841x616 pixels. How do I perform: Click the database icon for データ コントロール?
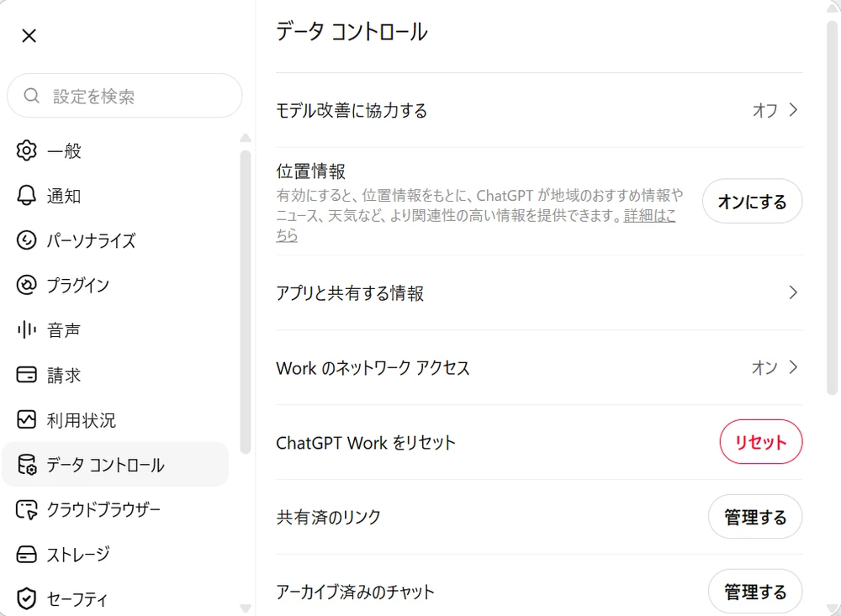tap(26, 465)
